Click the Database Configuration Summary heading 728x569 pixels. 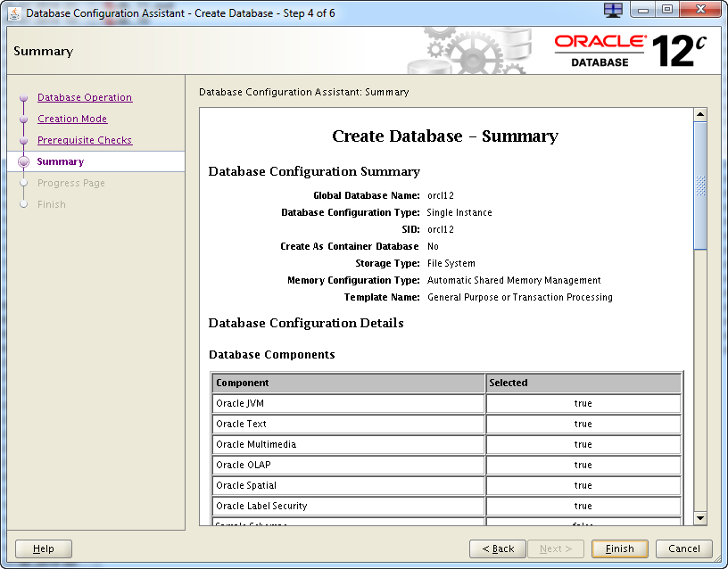[x=314, y=172]
